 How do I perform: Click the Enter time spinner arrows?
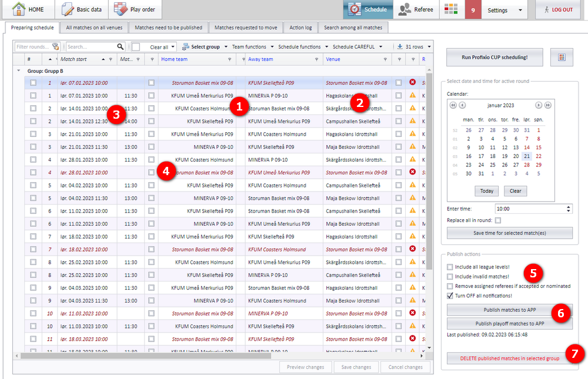(x=569, y=209)
